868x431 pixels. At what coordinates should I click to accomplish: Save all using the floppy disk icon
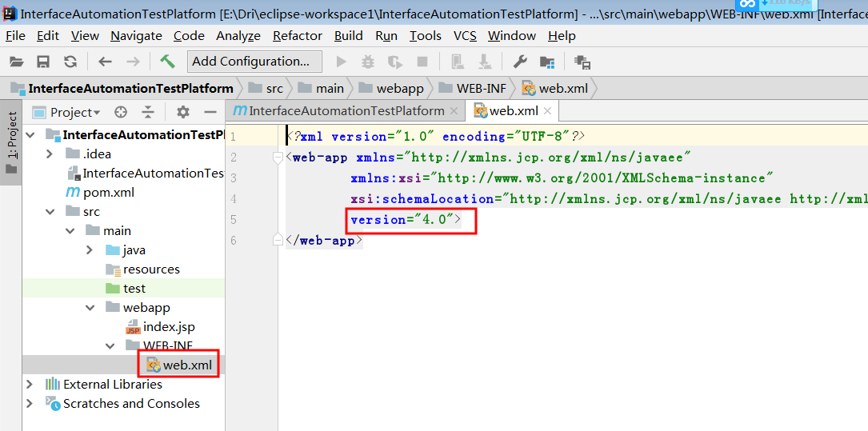coord(43,62)
